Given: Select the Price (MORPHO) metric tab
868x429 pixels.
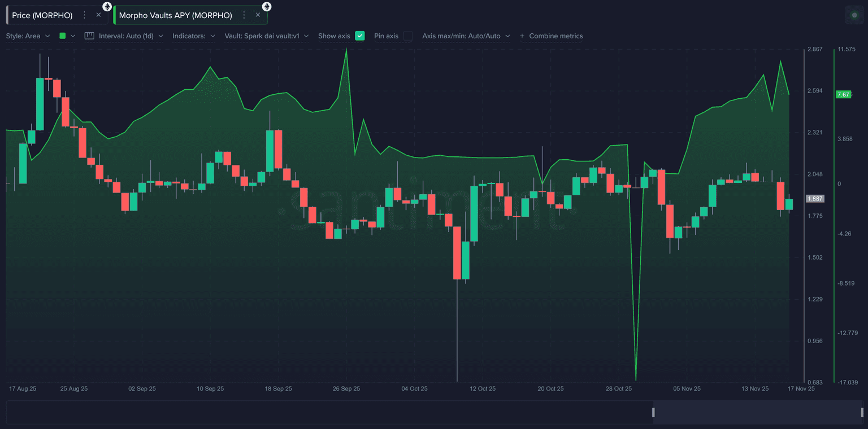Looking at the screenshot, I should click(x=42, y=15).
